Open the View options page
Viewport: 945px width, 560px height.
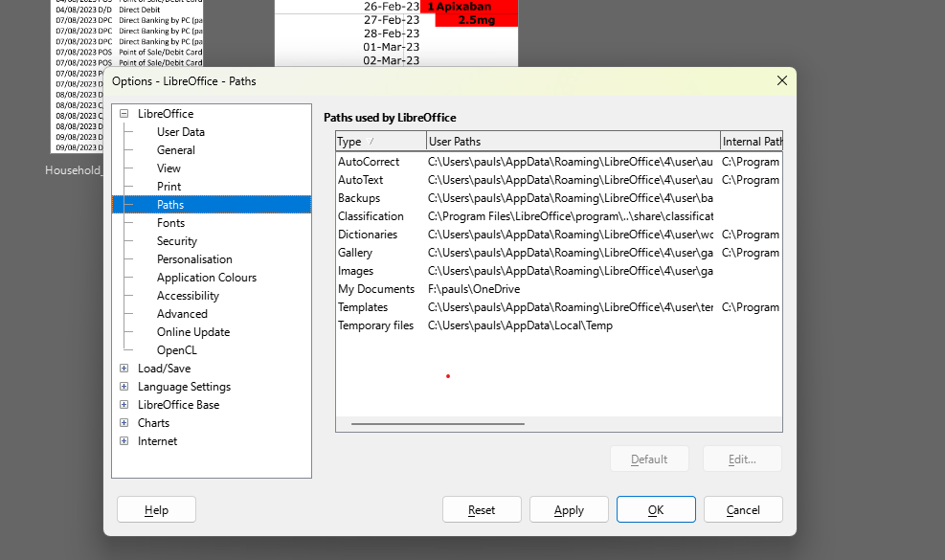pos(169,168)
